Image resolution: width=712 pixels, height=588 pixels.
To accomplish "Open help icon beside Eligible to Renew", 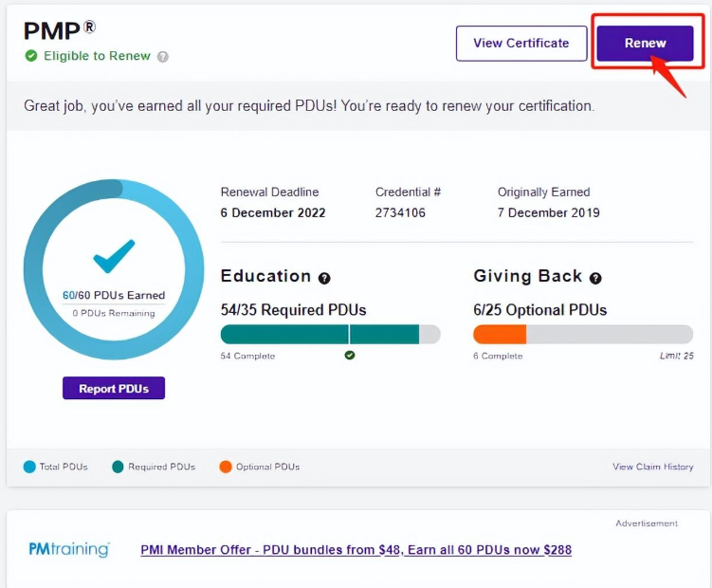I will [163, 57].
